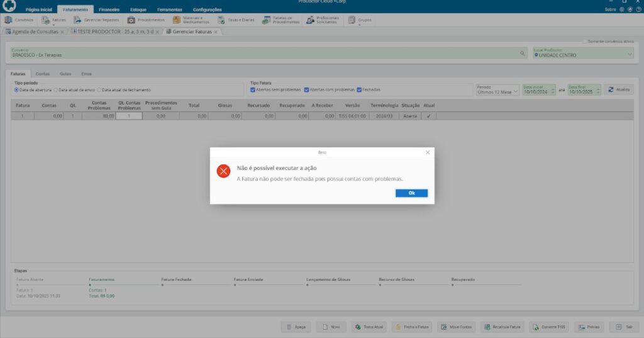Open Taxas e Diárias
Screen dimensions: 644x338
click(236, 20)
